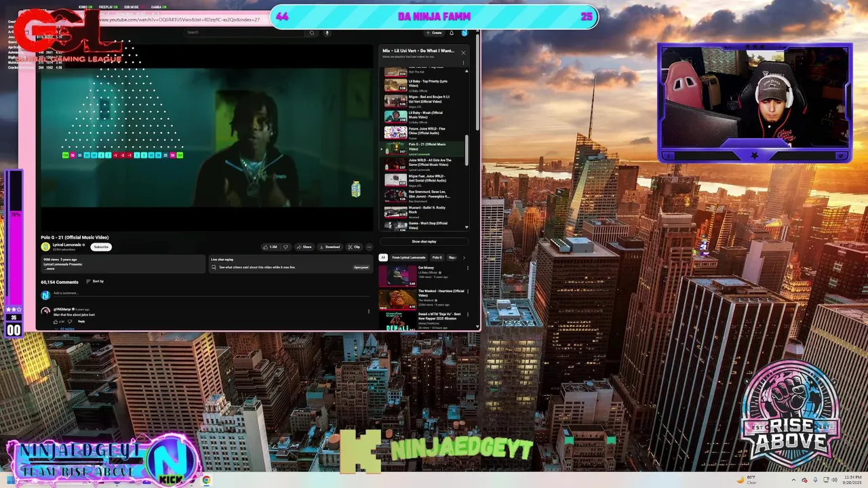
Task: Open the YouTube notifications bell
Action: pos(452,33)
